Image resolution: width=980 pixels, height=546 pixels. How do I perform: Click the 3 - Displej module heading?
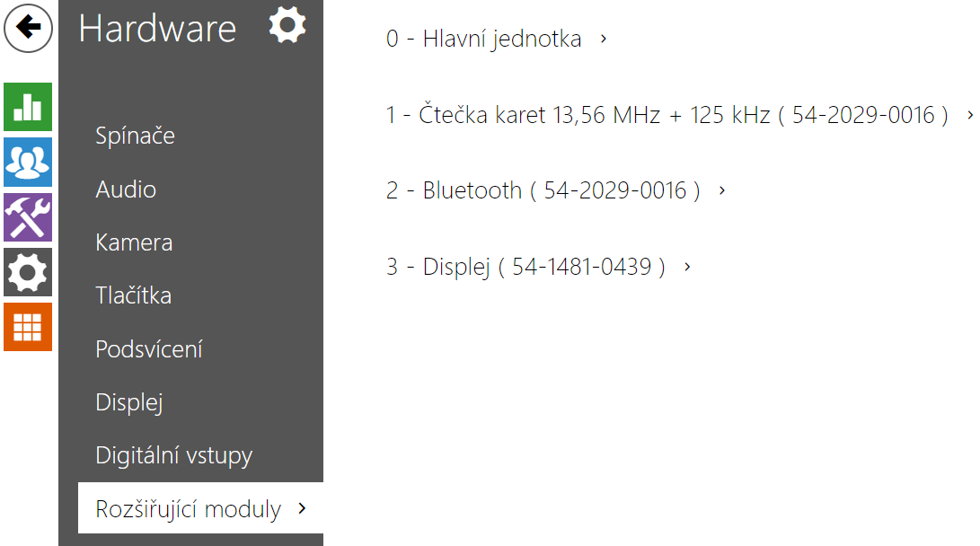coord(525,267)
